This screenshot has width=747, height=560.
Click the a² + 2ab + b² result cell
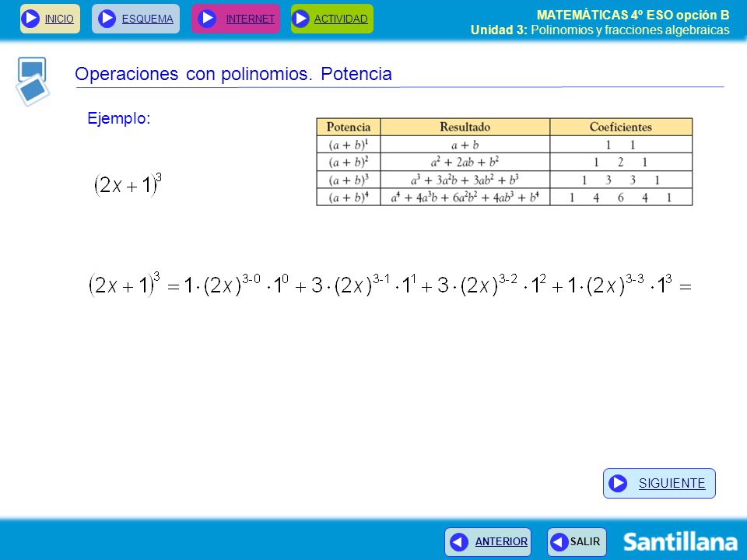(x=465, y=162)
